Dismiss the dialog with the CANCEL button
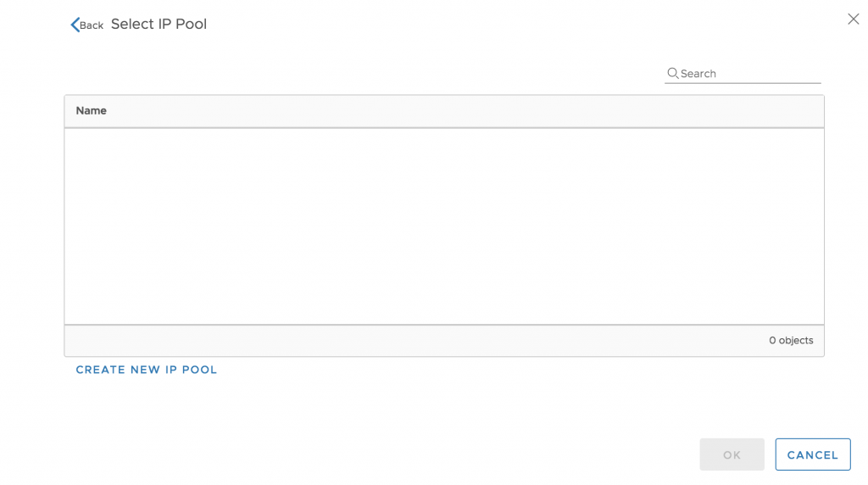Image resolution: width=868 pixels, height=485 pixels. [x=813, y=454]
